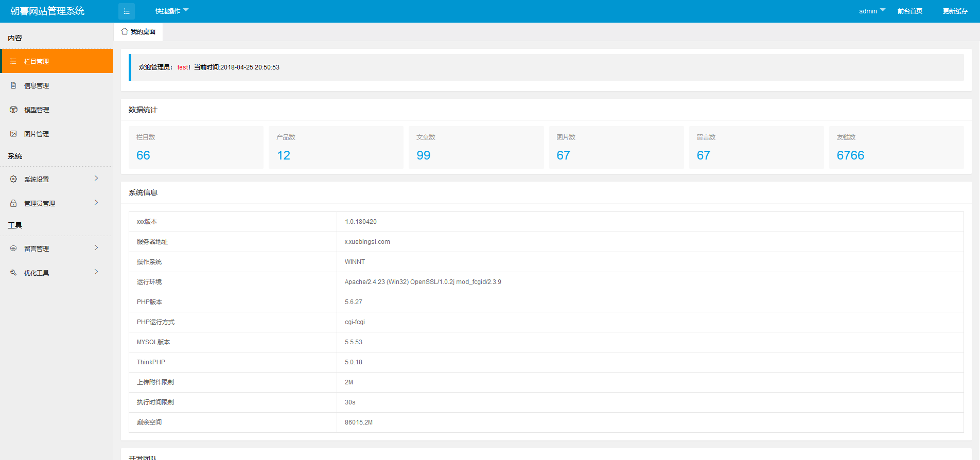Click 更新缓存 in top bar
Image resolution: width=980 pixels, height=460 pixels.
(955, 11)
